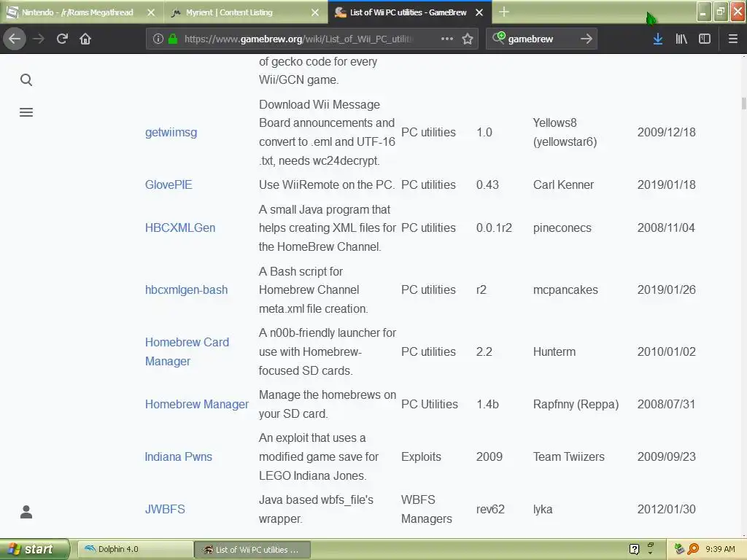Open the Library bookshelf icon
The height and width of the screenshot is (560, 747).
[x=681, y=39]
